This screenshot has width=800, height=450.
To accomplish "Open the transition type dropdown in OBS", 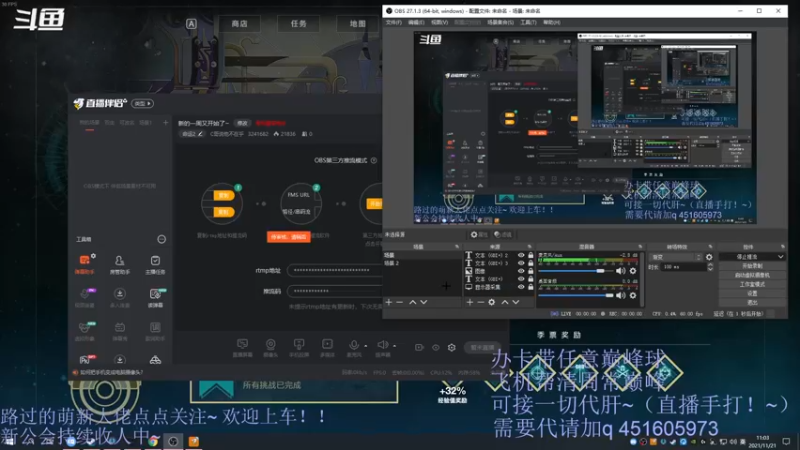I will (676, 257).
